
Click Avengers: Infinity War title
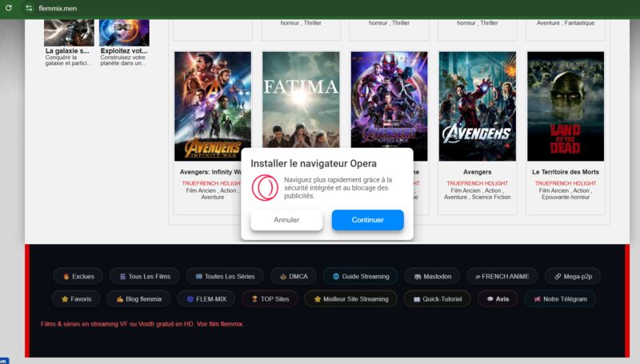click(x=210, y=172)
